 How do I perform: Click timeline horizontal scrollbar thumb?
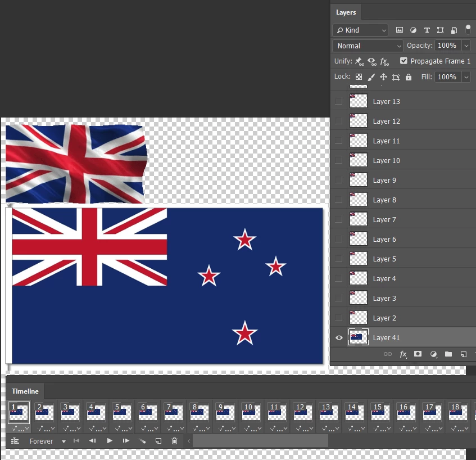(x=260, y=441)
